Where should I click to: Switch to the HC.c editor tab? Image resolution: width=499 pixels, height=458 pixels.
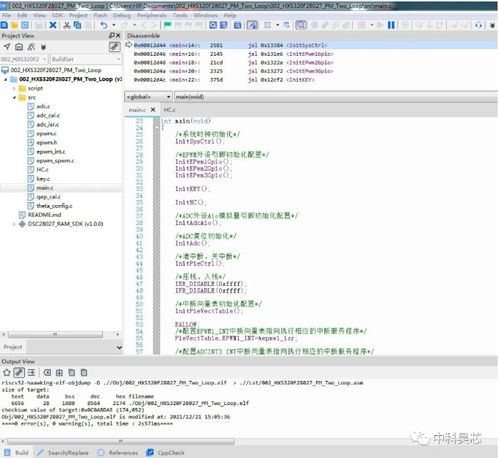[169, 110]
